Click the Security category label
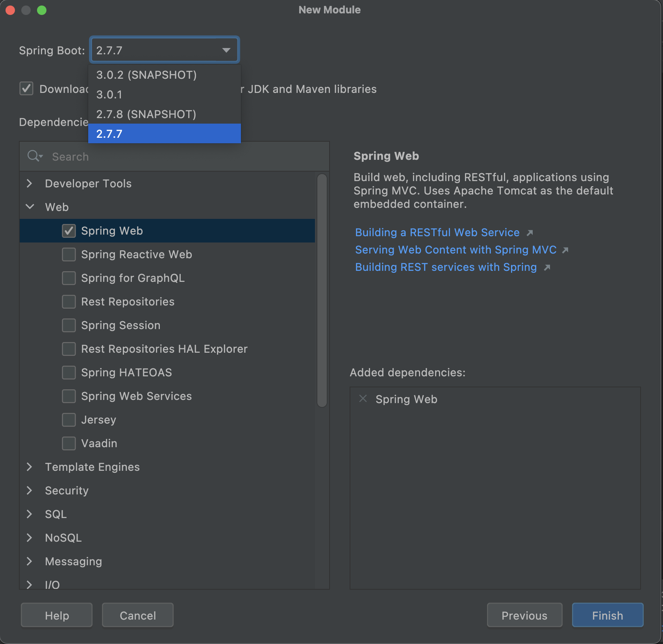The height and width of the screenshot is (644, 663). [67, 490]
